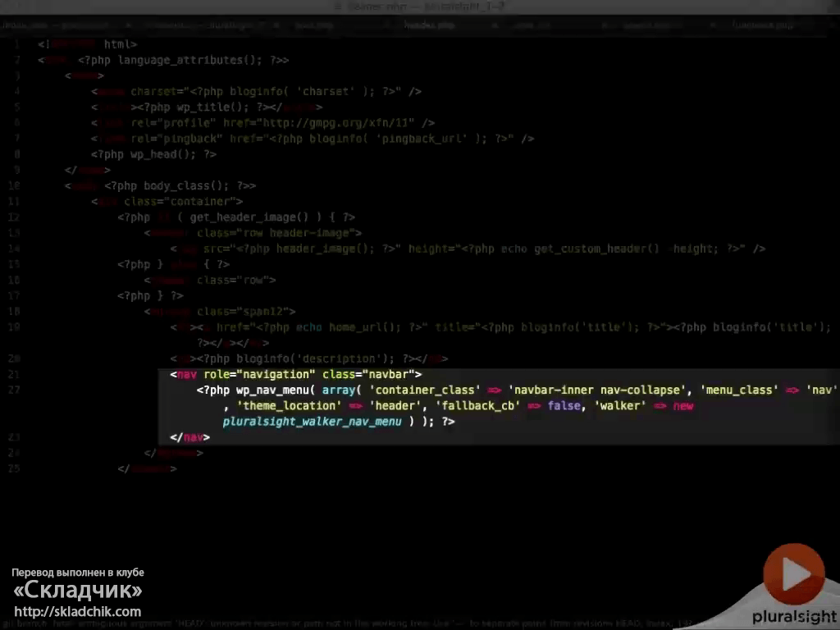Click line number 12 in the gutter
Image resolution: width=840 pixels, height=630 pixels.
point(14,217)
